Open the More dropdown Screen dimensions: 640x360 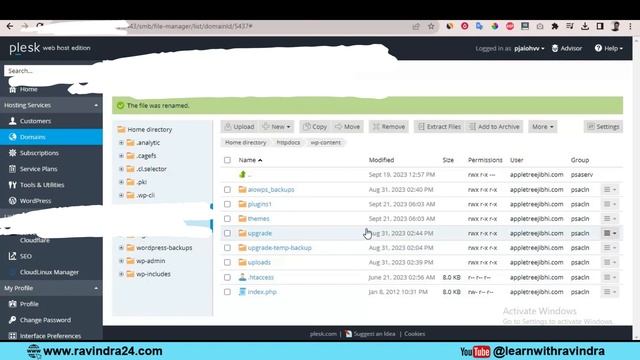[x=542, y=127]
